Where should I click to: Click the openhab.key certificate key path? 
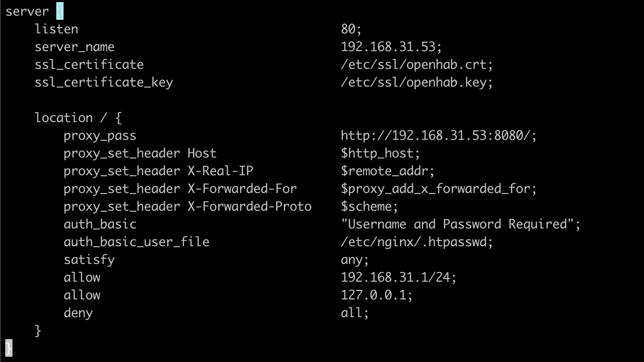click(416, 82)
